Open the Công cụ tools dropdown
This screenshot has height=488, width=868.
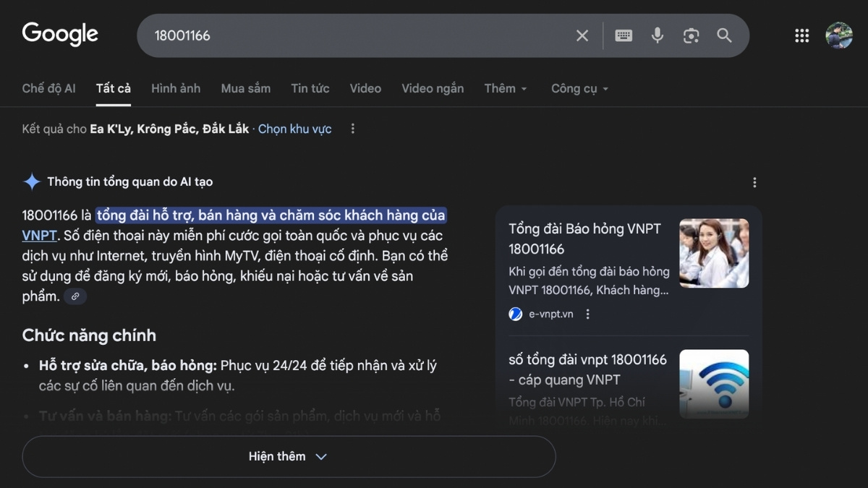pos(579,88)
